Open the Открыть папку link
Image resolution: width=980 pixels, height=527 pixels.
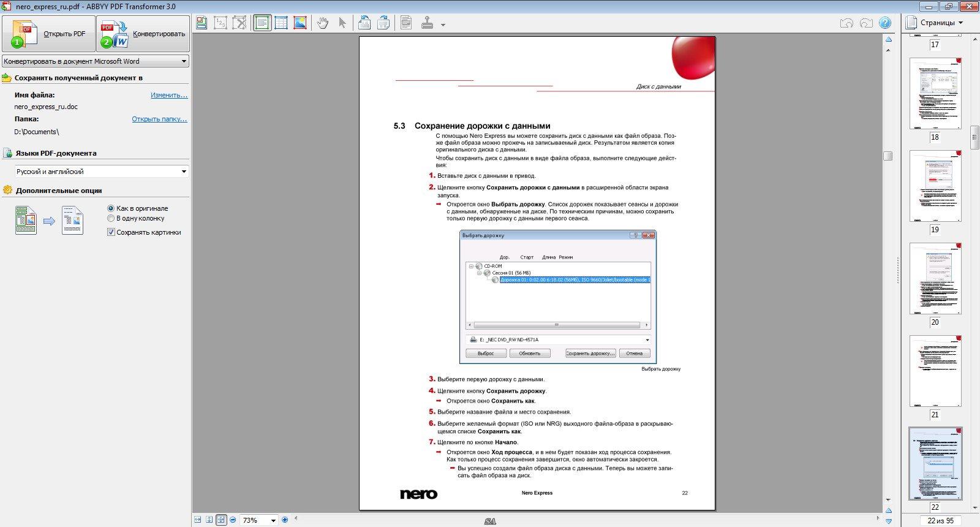click(x=159, y=119)
